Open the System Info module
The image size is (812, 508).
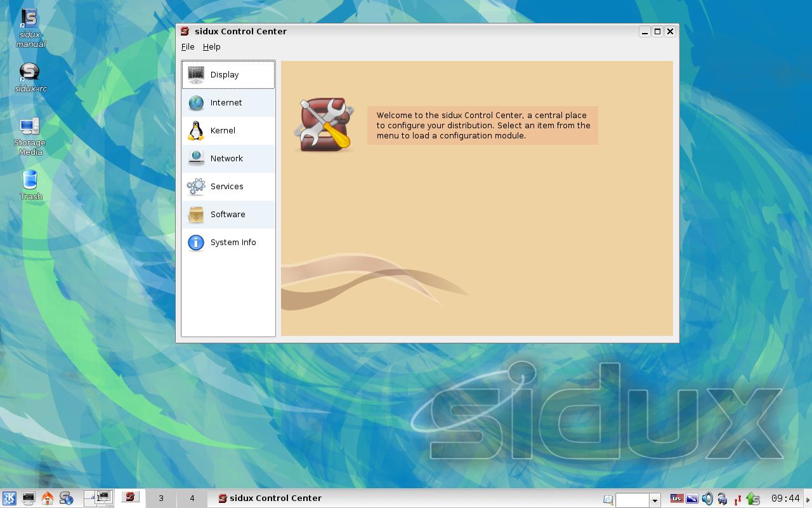click(x=228, y=242)
